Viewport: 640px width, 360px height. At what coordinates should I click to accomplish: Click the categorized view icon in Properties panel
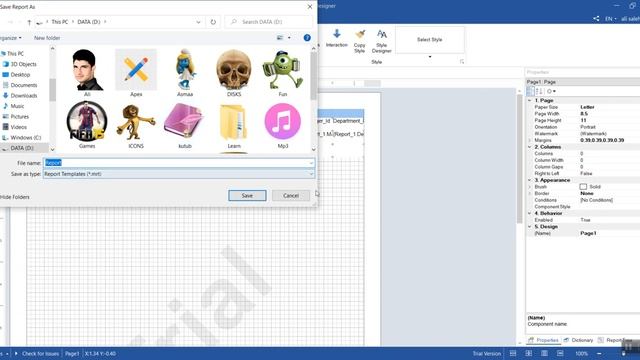tap(530, 91)
